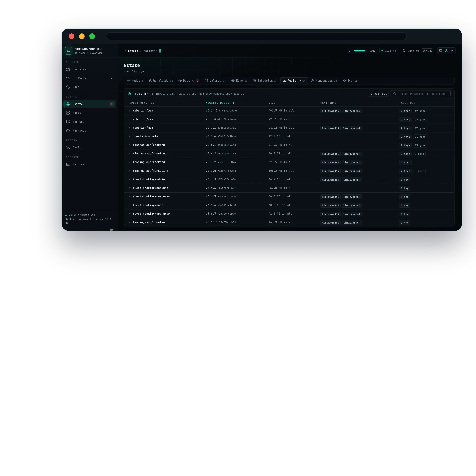Screen dimensions: 476x476
Task: Click the registry cube icon in the panel header
Action: tap(129, 94)
